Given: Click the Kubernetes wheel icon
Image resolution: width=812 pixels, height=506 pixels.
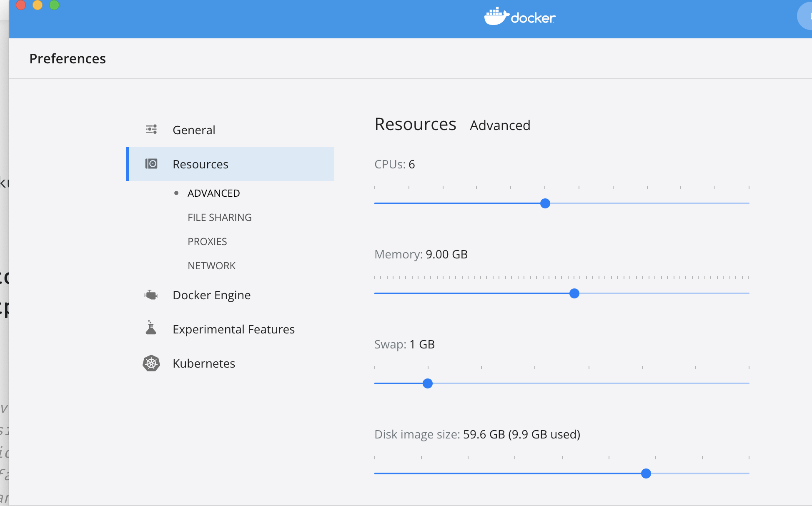Looking at the screenshot, I should [151, 363].
